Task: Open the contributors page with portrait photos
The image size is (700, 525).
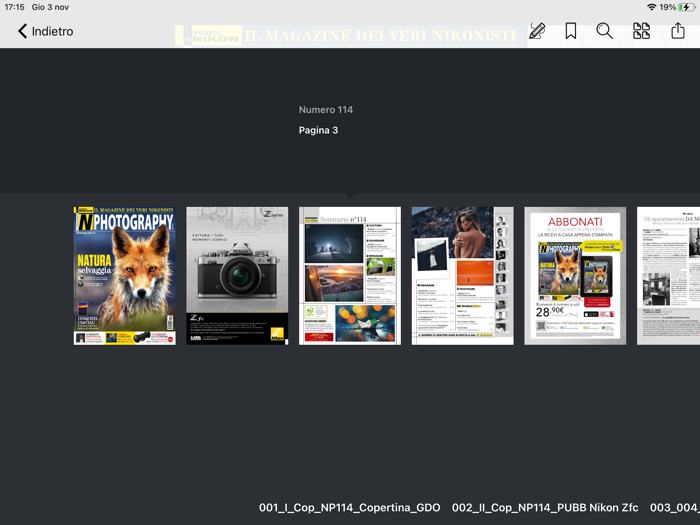Action: point(462,275)
